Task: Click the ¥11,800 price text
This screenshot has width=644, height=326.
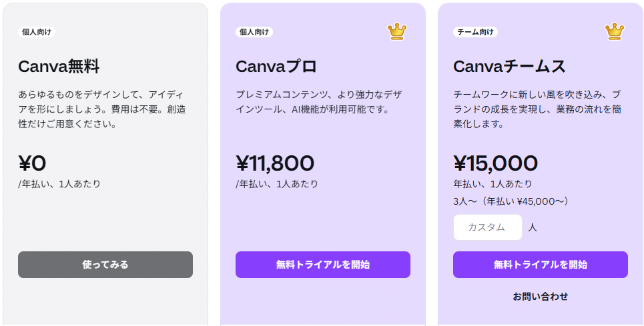Action: pos(275,163)
